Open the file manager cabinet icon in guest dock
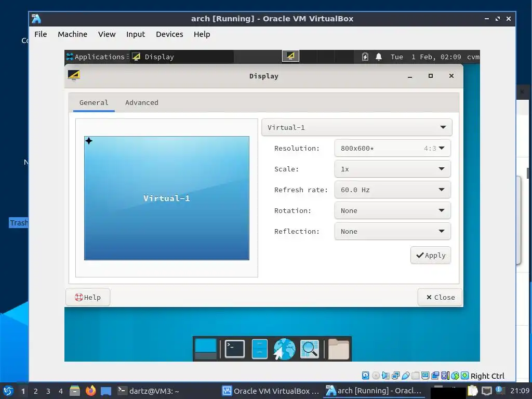Image resolution: width=532 pixels, height=399 pixels. (x=260, y=349)
